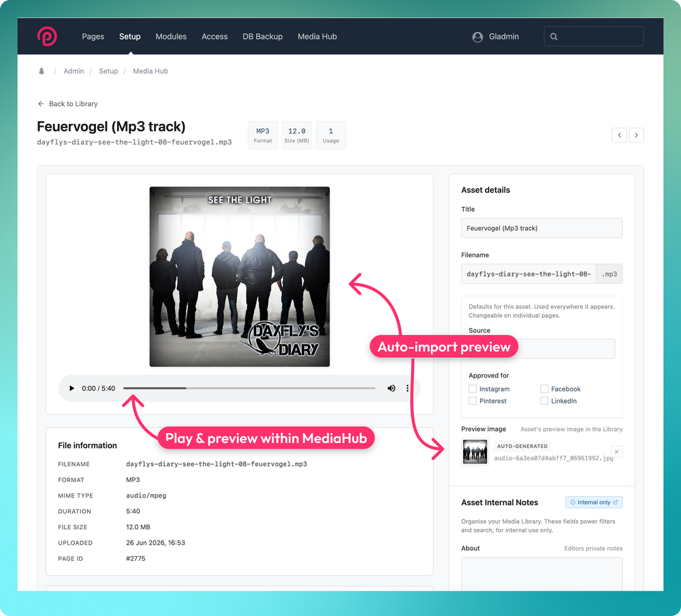Viewport: 681px width, 616px height.
Task: Select filename value in File information
Action: click(x=217, y=464)
